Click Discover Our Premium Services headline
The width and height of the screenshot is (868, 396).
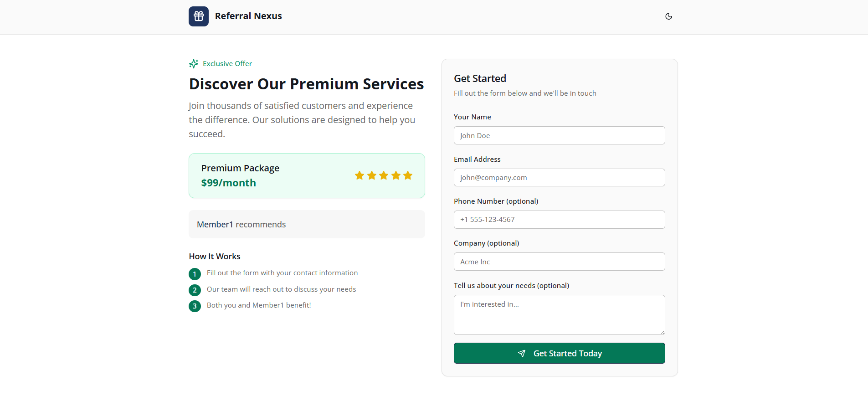pos(307,84)
